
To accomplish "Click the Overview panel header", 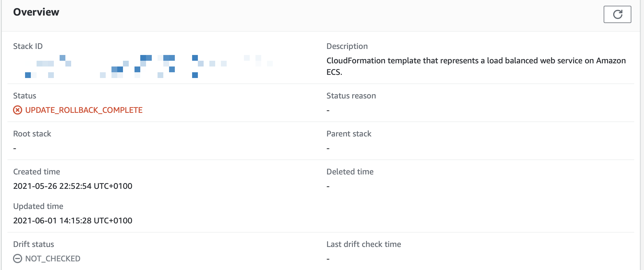I will coord(36,12).
